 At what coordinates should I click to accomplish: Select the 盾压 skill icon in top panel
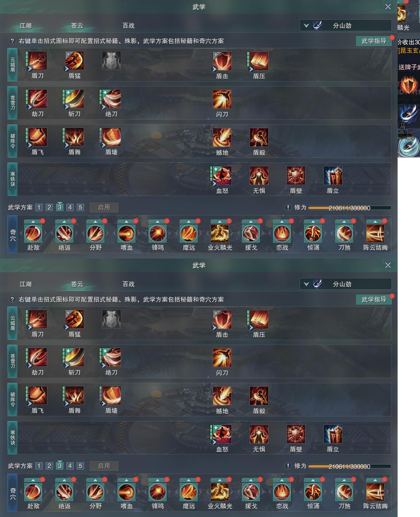coord(259,61)
